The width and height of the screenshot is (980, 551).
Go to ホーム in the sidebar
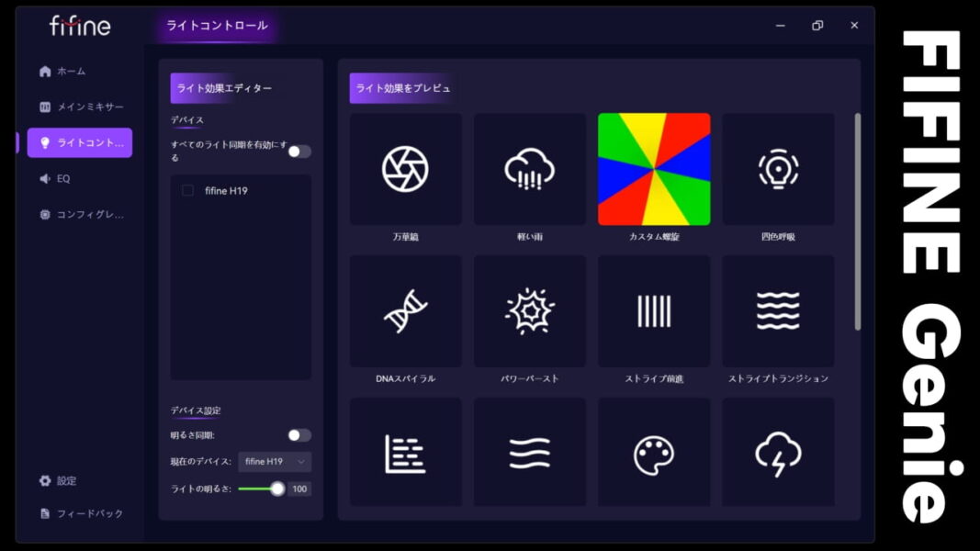79,72
